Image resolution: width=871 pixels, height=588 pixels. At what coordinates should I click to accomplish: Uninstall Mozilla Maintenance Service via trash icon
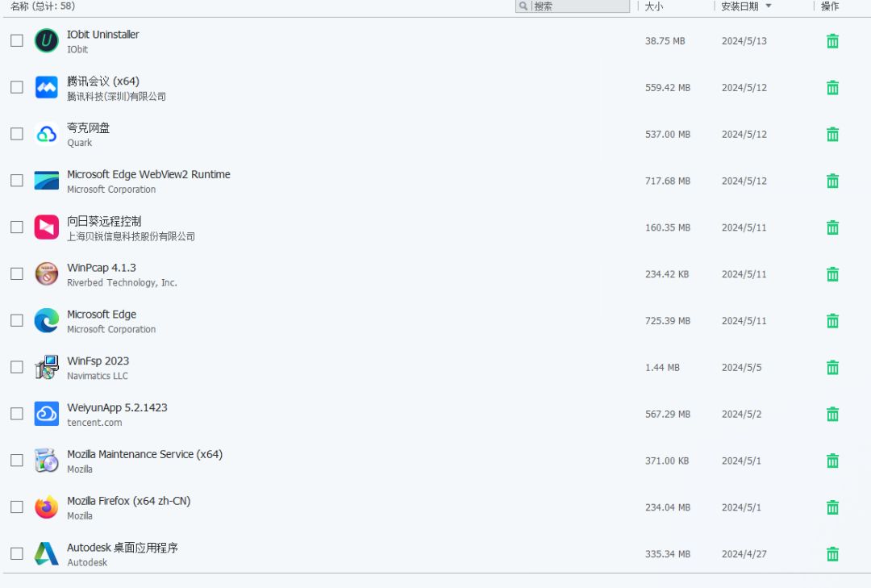pyautogui.click(x=832, y=461)
